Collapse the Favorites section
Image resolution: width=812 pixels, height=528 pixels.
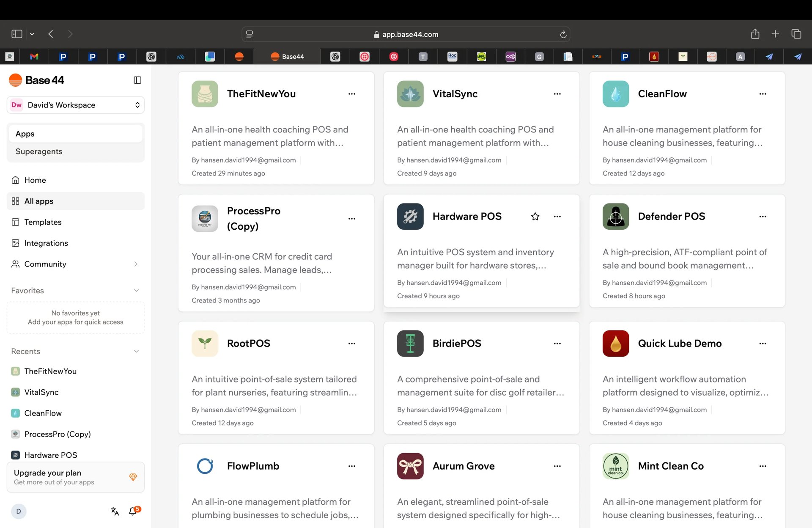click(x=136, y=290)
